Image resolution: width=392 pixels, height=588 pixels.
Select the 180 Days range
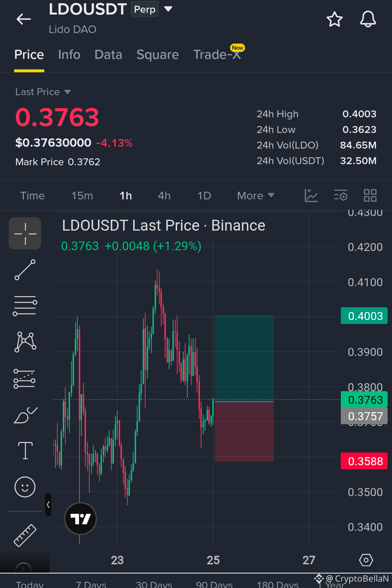278,584
